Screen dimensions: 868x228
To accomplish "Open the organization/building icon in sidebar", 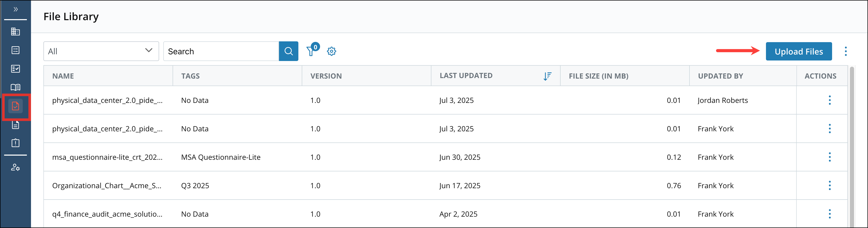I will point(16,32).
